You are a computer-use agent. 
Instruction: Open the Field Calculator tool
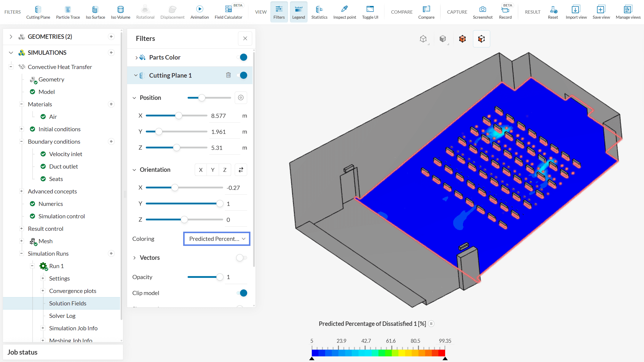click(228, 12)
